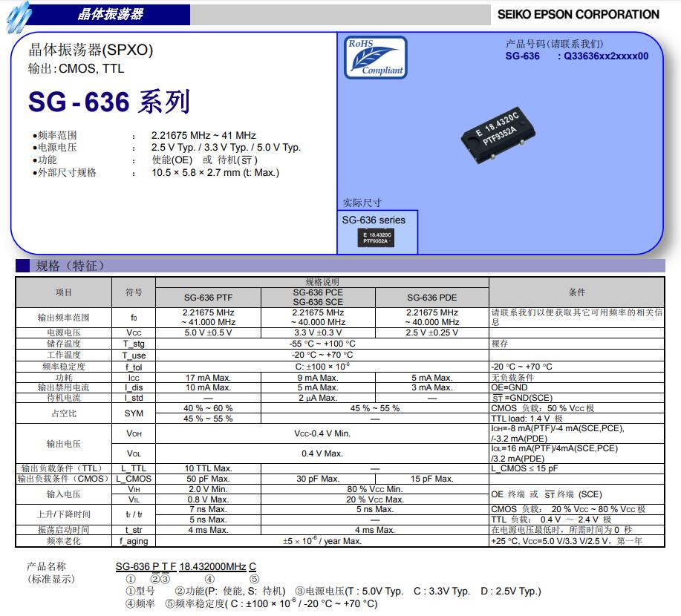Click the 0.4 V Max. cell
Image resolution: width=681 pixels, height=616 pixels.
coord(322,453)
